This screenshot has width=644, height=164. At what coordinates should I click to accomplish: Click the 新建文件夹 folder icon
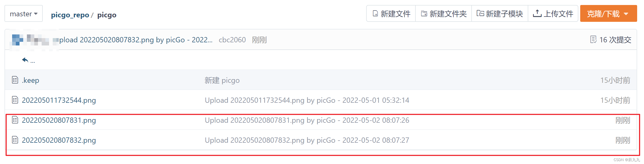point(424,14)
